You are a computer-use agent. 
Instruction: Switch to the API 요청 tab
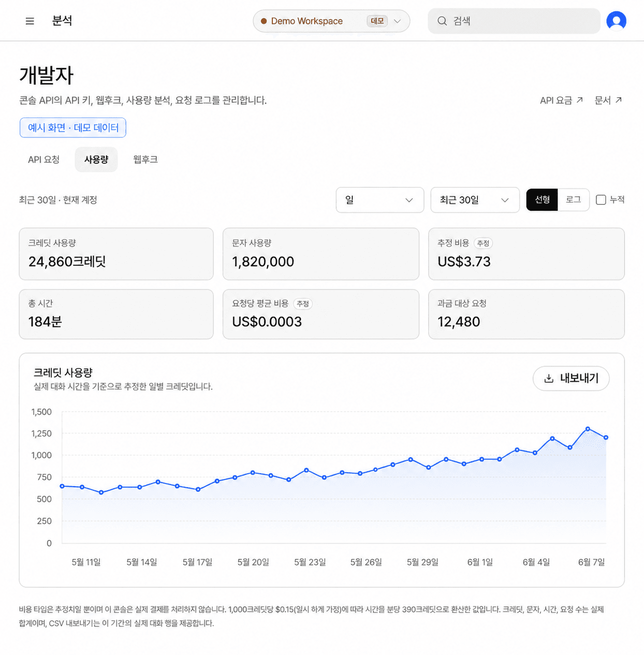tap(44, 159)
